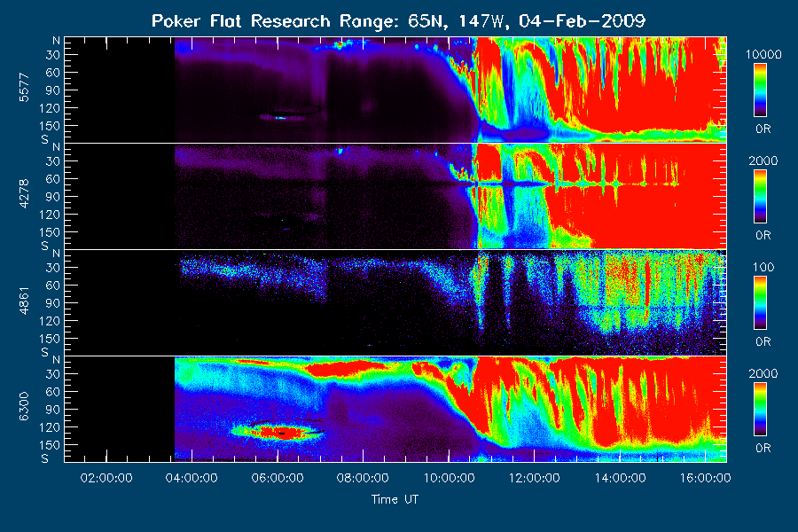Click the 10000 colorbar maximum value
This screenshot has width=798, height=532.
pyautogui.click(x=763, y=54)
